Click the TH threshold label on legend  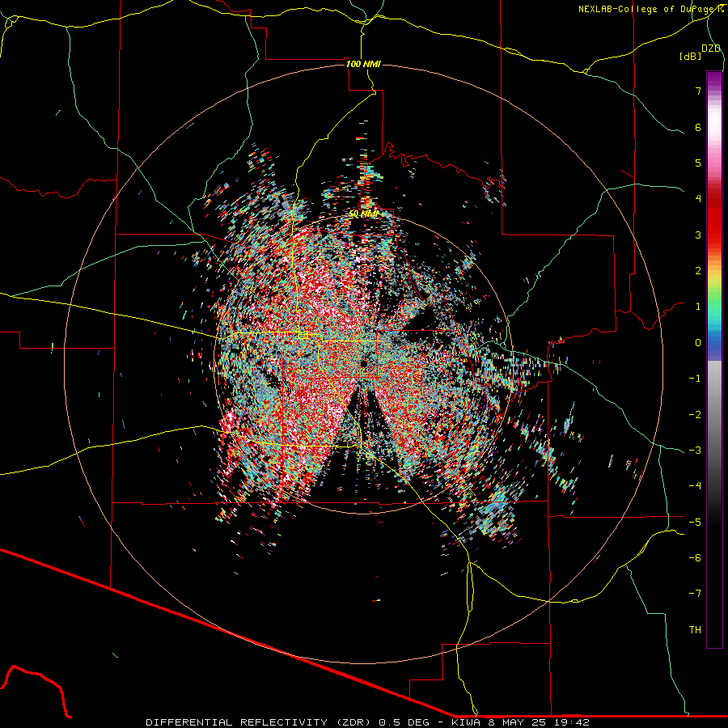(x=695, y=630)
